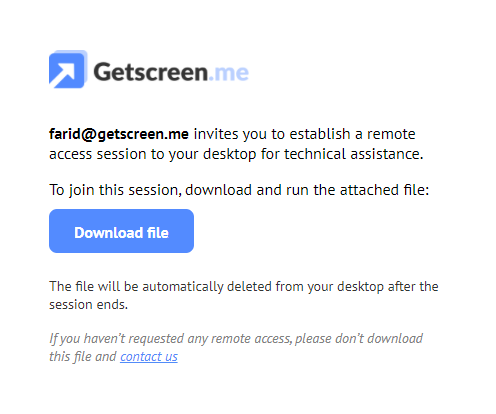Screen dimensions: 496x414
Task: Click the light blue .me logo suffix
Action: pyautogui.click(x=229, y=73)
